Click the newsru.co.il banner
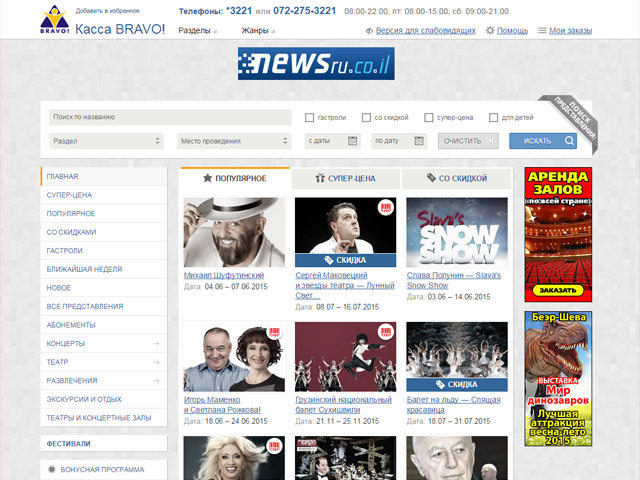Image resolution: width=640 pixels, height=480 pixels. (x=316, y=63)
